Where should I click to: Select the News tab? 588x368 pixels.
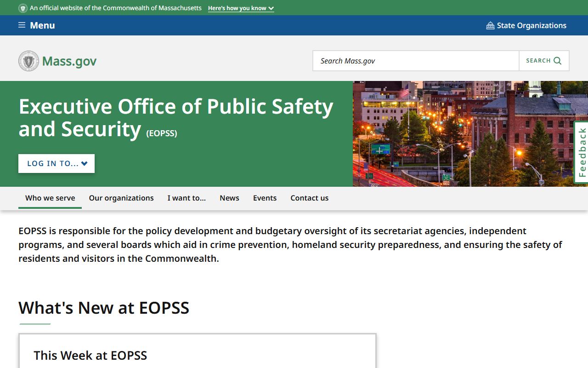click(229, 198)
